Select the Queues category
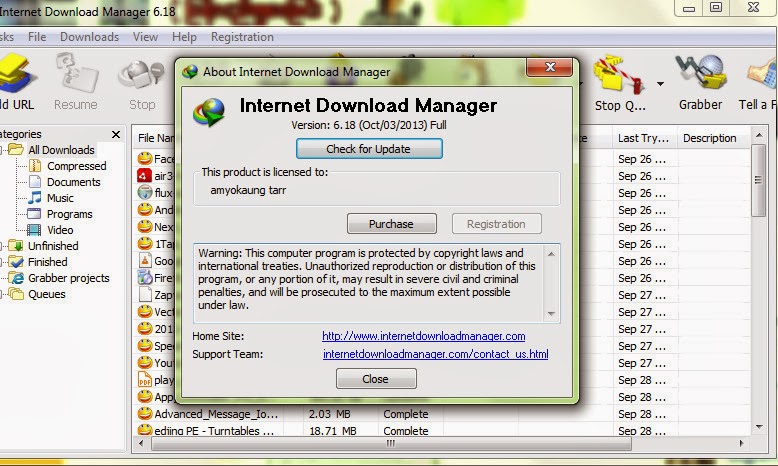 point(47,294)
